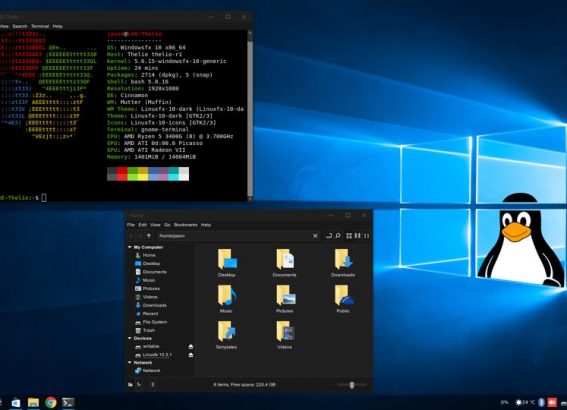Click the terminal prompt line

coord(23,197)
